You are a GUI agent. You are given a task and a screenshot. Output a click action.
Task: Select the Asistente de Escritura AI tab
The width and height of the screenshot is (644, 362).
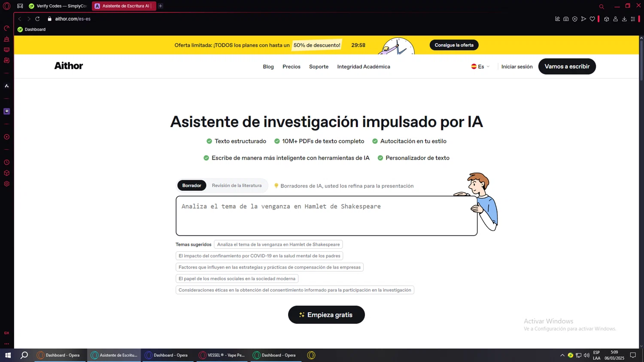124,6
